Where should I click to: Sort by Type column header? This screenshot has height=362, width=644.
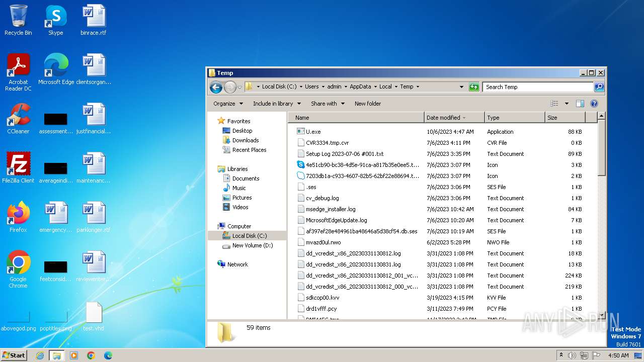(x=515, y=118)
